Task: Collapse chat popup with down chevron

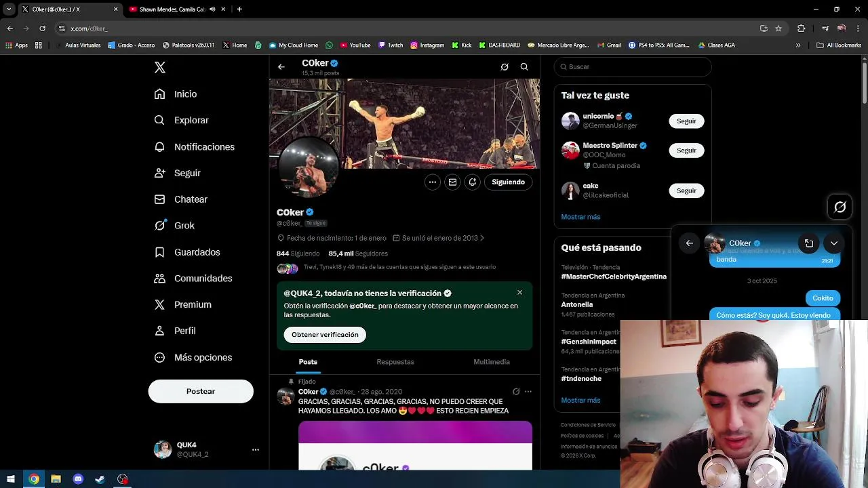Action: click(x=834, y=243)
